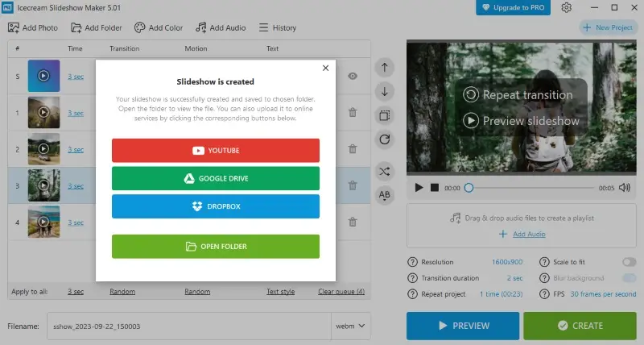Move selected slide down with arrow icon
Screen dimensions: 644x345
[385, 91]
